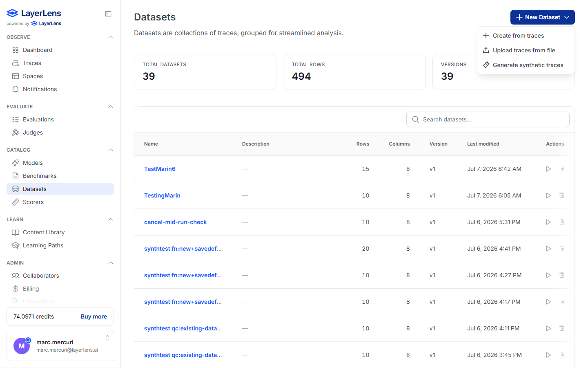The height and width of the screenshot is (368, 588).
Task: Open Notifications in the sidebar
Action: coord(60,89)
